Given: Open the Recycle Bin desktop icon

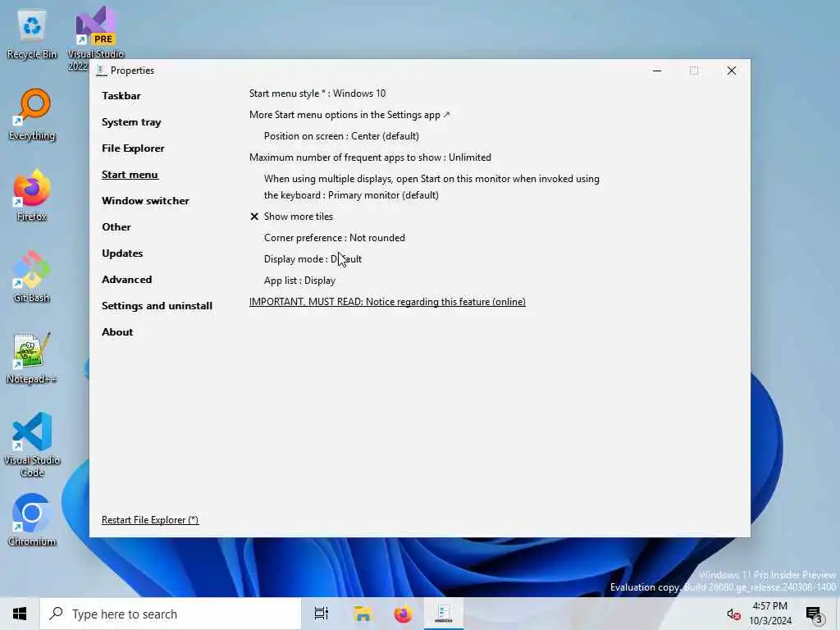Looking at the screenshot, I should pos(32,34).
